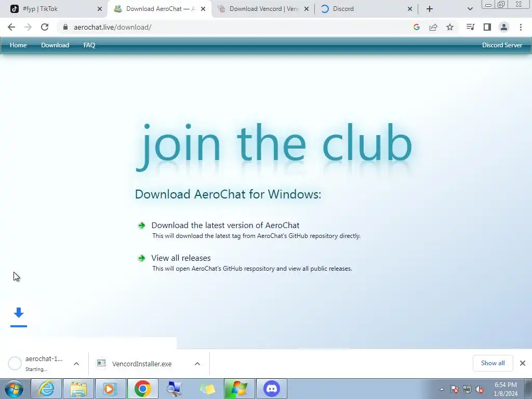Click the "Download AeroChat for Windows:" heading
532x399 pixels.
pos(228,194)
